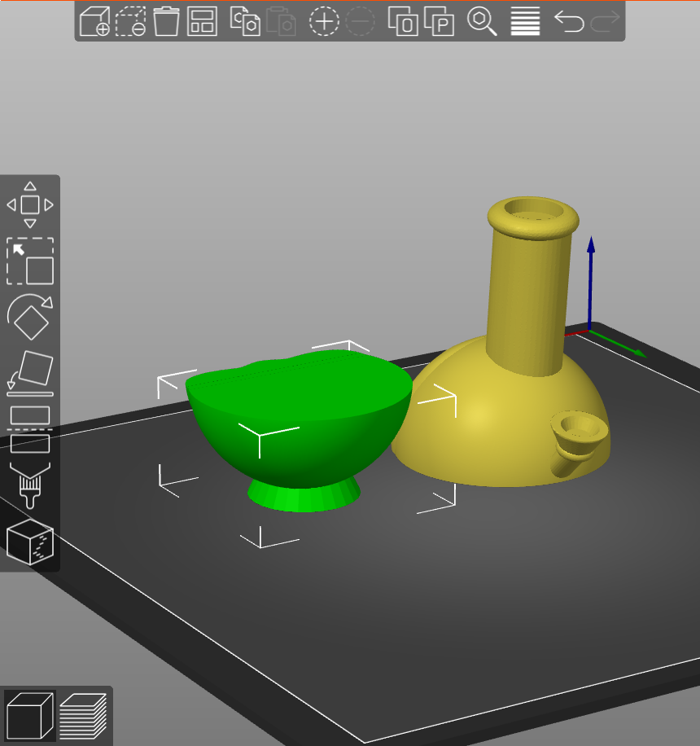Screen dimensions: 700x746
Task: Click the Delete all trash can icon
Action: [166, 21]
